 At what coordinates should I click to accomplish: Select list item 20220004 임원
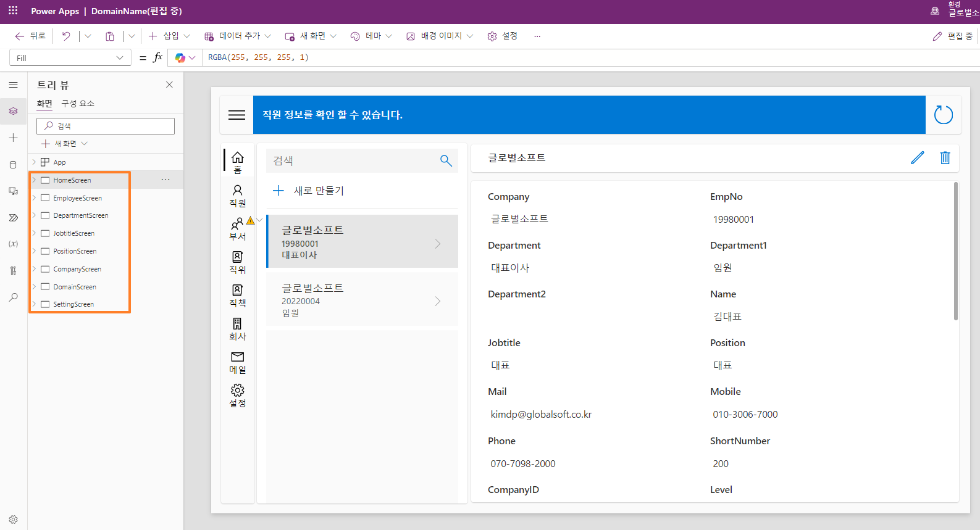click(362, 299)
